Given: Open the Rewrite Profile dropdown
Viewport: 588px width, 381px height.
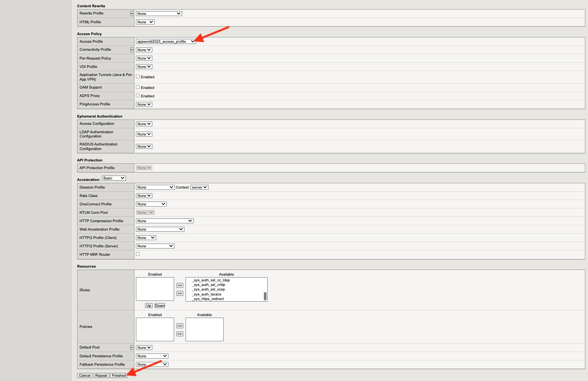Looking at the screenshot, I should [x=159, y=14].
